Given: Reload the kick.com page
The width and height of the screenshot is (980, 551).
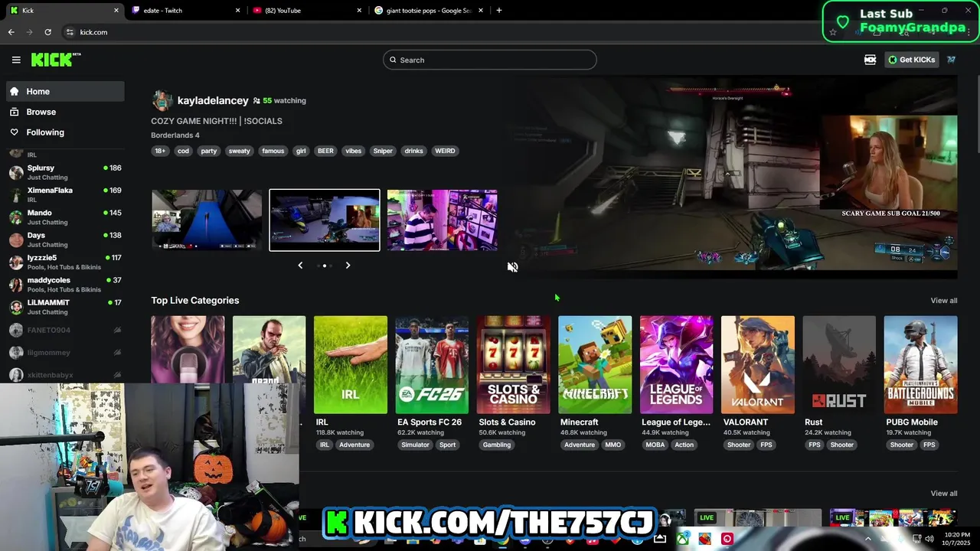Looking at the screenshot, I should (47, 32).
